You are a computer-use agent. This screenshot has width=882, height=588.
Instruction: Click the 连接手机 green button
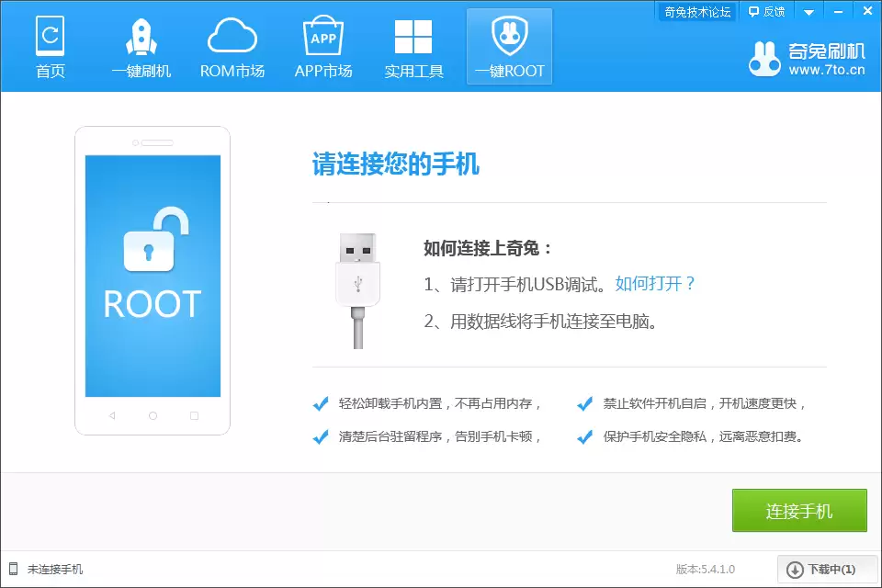[799, 511]
